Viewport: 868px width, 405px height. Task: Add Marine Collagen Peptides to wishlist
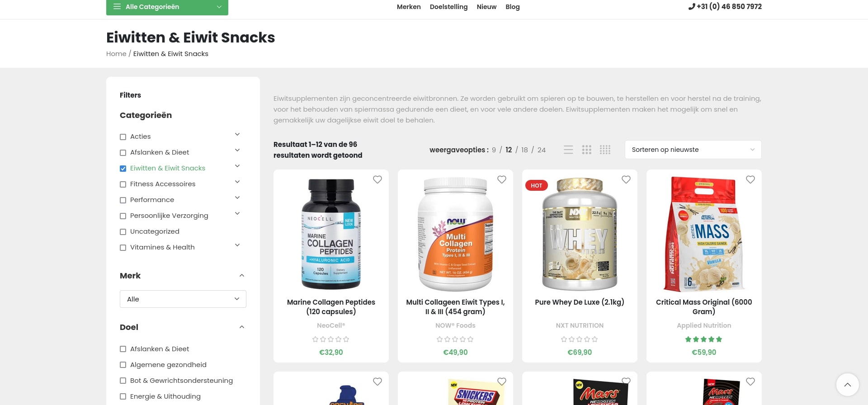pyautogui.click(x=377, y=179)
